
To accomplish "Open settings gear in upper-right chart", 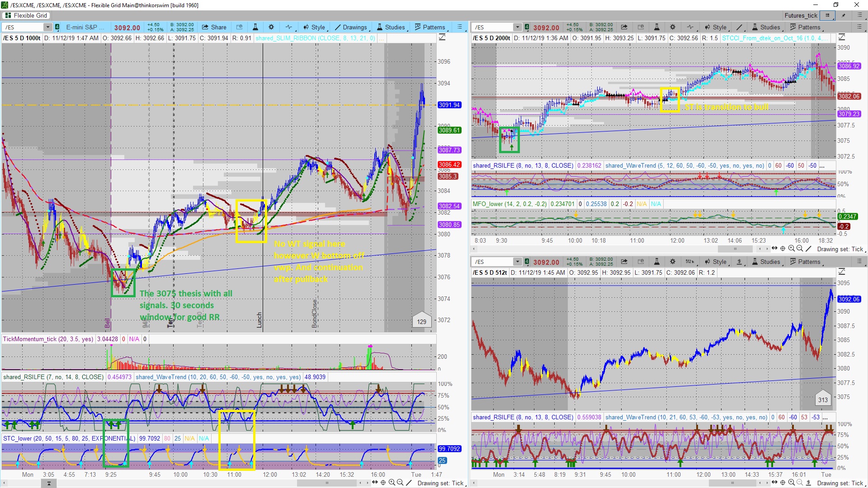I will coord(673,27).
